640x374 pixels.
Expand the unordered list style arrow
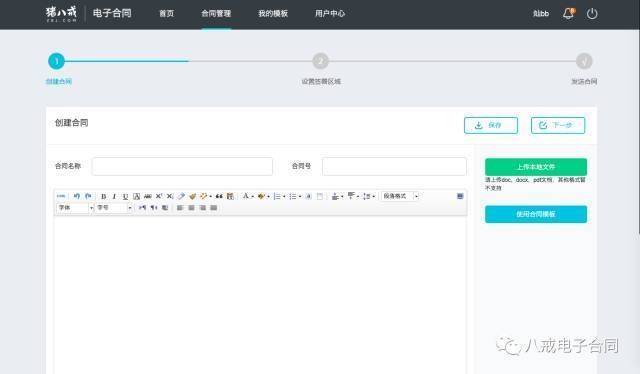(300, 197)
